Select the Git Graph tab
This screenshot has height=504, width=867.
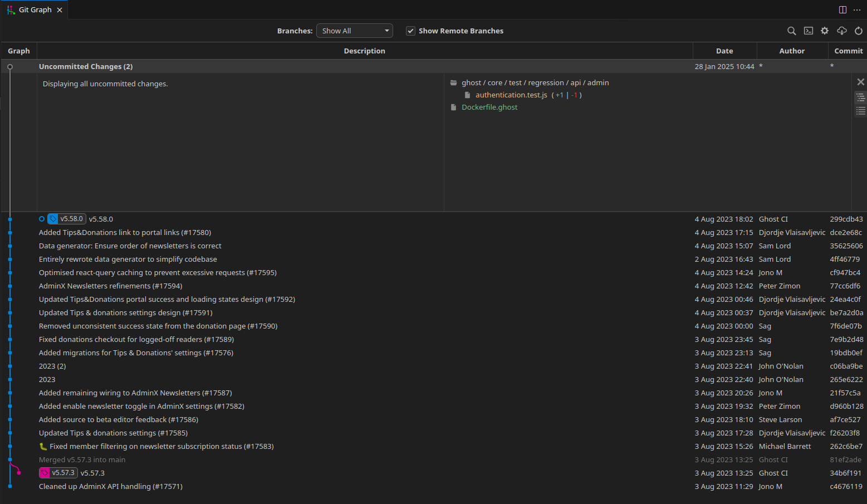(35, 10)
